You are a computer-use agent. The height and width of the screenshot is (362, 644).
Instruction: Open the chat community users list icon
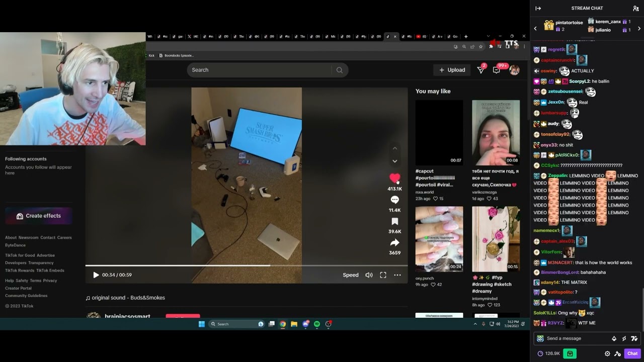pyautogui.click(x=635, y=8)
